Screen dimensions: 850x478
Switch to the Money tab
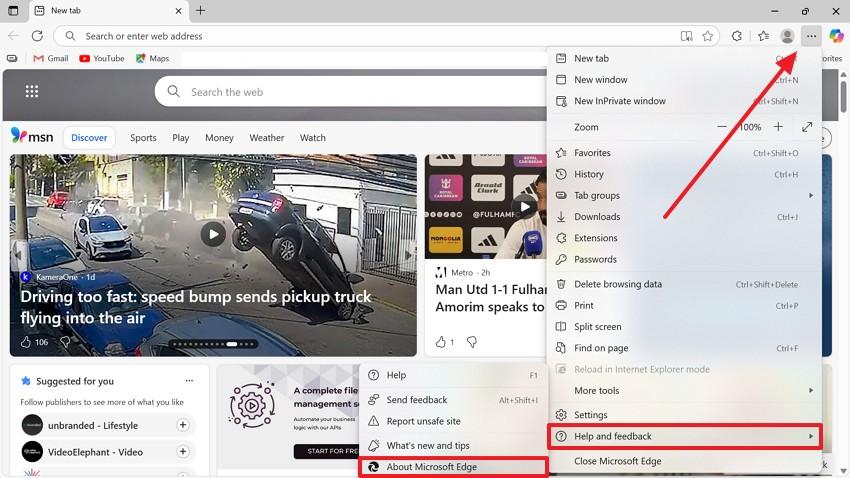pyautogui.click(x=219, y=138)
